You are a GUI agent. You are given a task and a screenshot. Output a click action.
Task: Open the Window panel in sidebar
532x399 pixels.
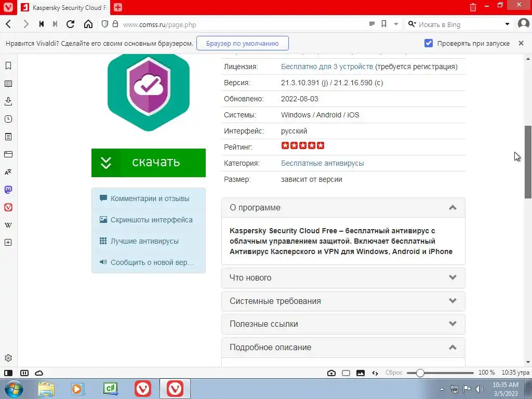[x=8, y=154]
